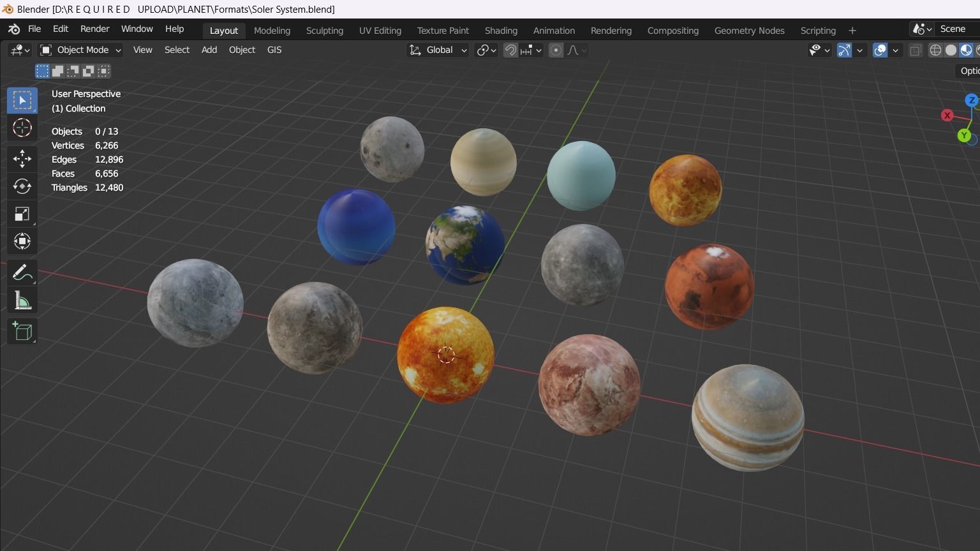Switch to the Texture Paint tab

tap(443, 31)
